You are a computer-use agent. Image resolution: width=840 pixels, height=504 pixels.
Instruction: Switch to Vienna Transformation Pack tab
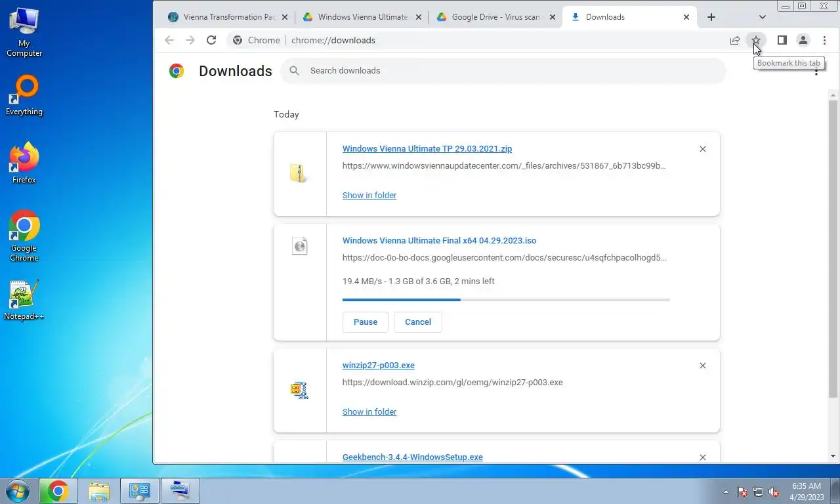pos(227,17)
